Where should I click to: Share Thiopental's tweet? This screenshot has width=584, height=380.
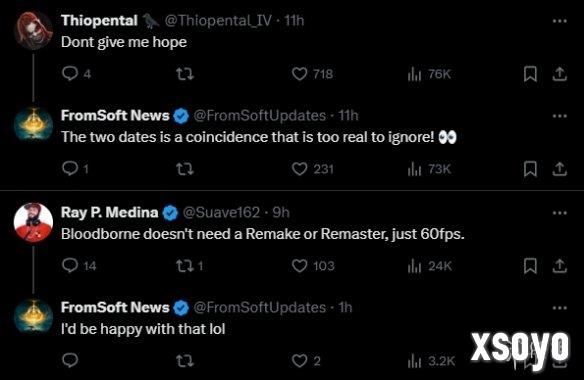pos(559,74)
